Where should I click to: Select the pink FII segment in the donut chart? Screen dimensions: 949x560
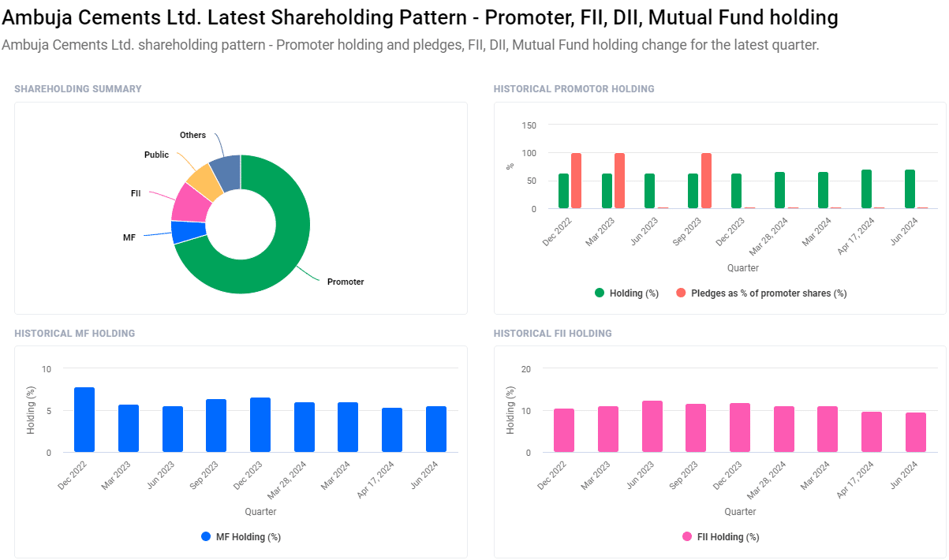(189, 202)
